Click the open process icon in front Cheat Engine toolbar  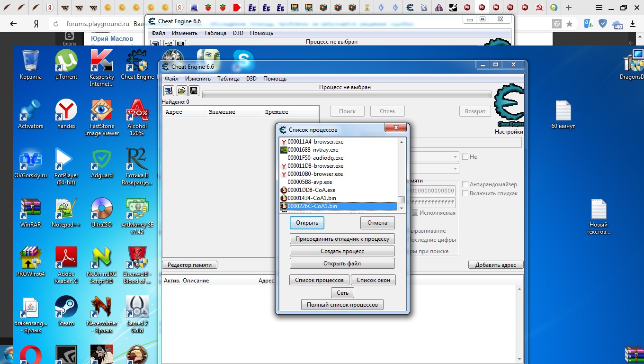click(x=169, y=91)
